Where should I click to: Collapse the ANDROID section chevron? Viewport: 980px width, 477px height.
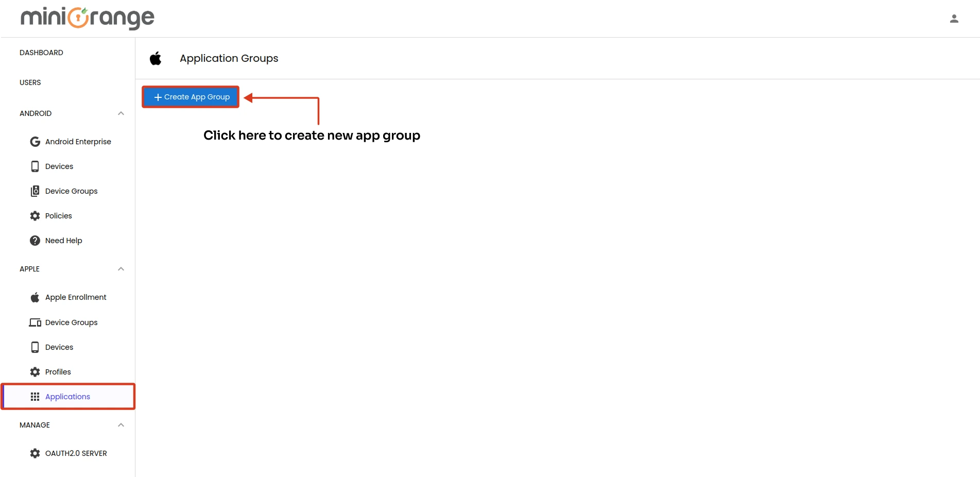(121, 113)
